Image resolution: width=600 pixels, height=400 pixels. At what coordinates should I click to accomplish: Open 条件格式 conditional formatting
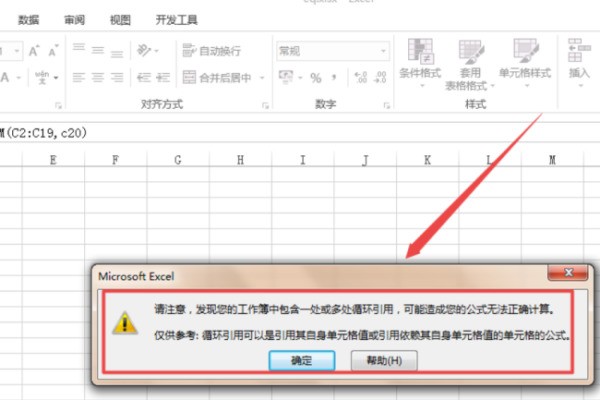point(420,63)
